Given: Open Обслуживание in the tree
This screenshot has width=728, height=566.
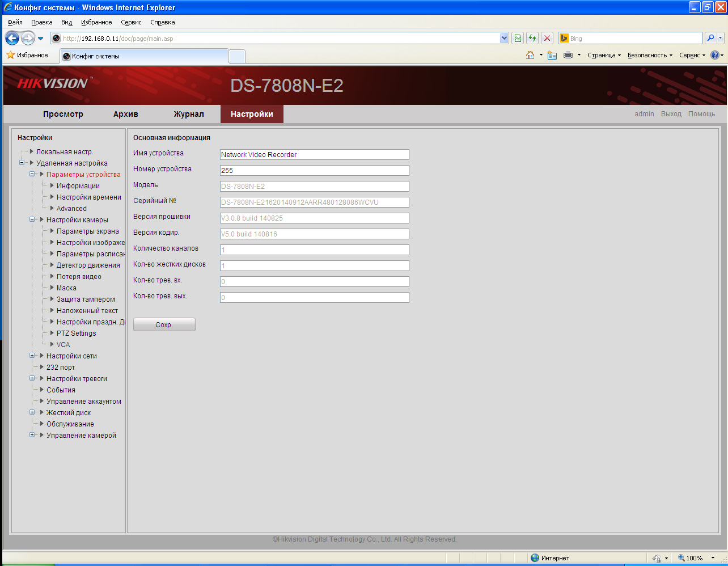Looking at the screenshot, I should (x=70, y=424).
